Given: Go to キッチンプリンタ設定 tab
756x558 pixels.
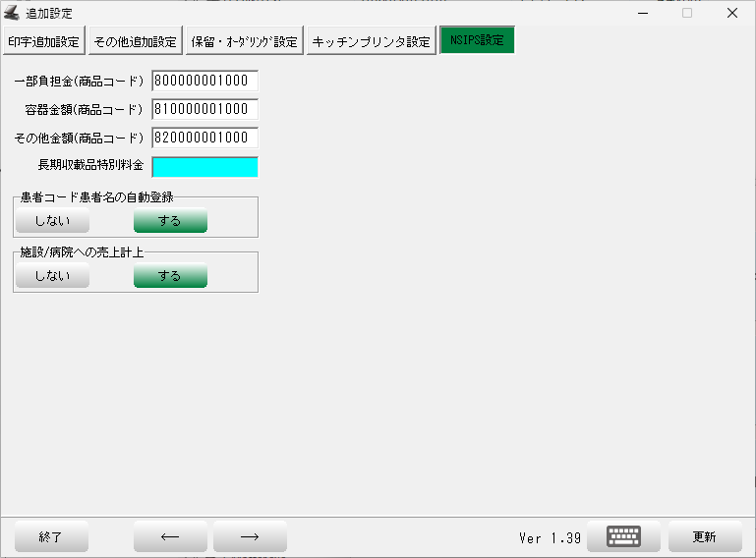Looking at the screenshot, I should pos(371,41).
